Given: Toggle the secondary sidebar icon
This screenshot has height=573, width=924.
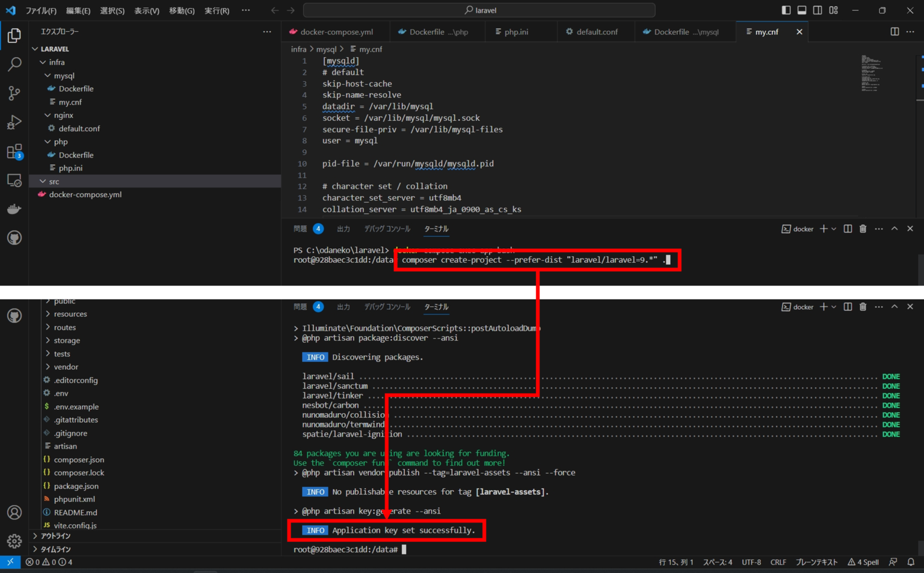Looking at the screenshot, I should 817,10.
